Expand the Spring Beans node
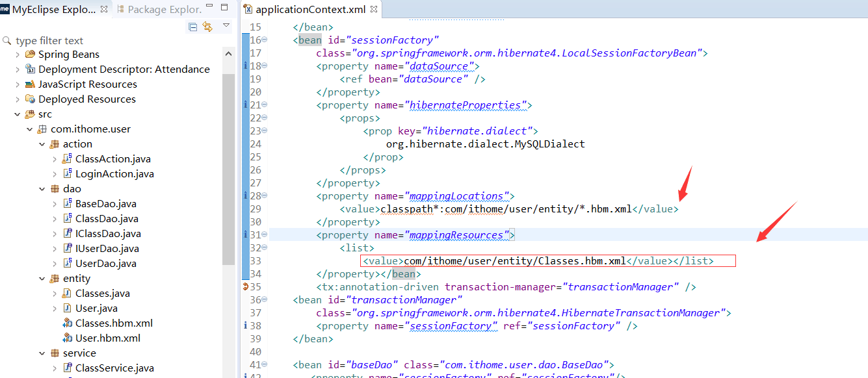This screenshot has width=868, height=378. click(18, 55)
